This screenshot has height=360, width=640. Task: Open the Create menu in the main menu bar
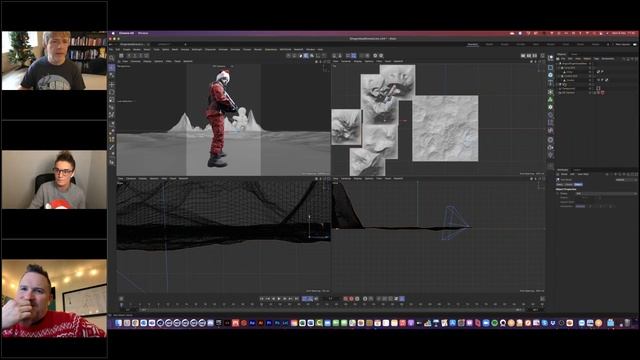[x=127, y=49]
